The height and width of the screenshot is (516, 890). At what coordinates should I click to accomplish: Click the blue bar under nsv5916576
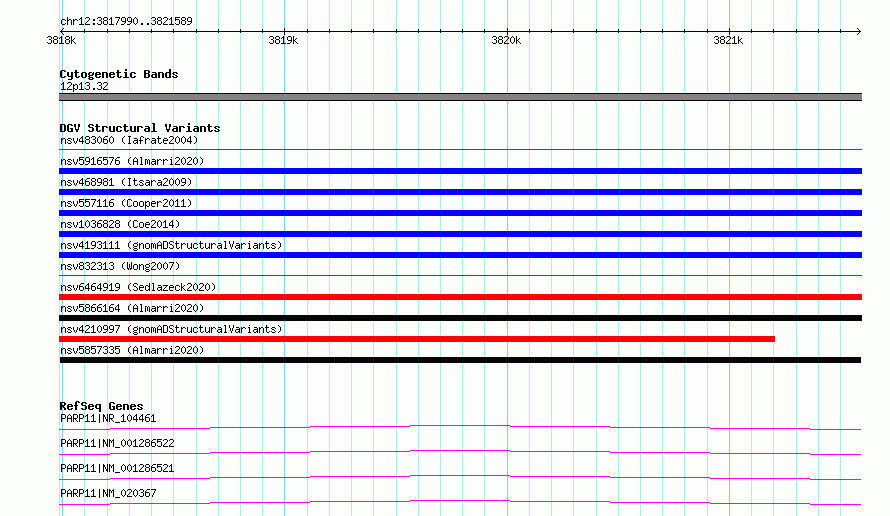point(460,171)
